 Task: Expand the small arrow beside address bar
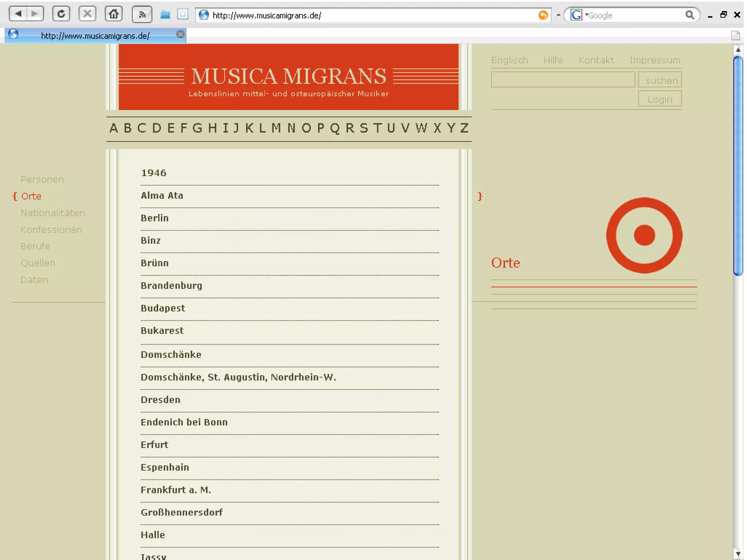(558, 15)
